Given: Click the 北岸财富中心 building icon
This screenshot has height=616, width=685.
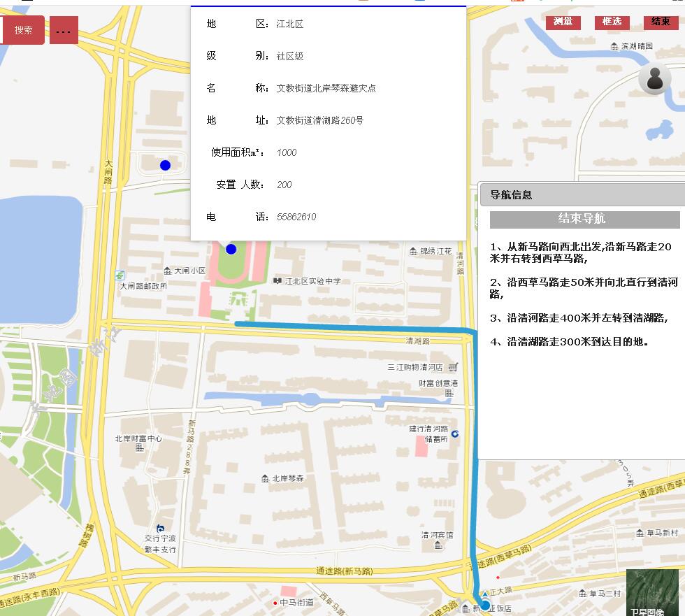Looking at the screenshot, I should click(139, 447).
